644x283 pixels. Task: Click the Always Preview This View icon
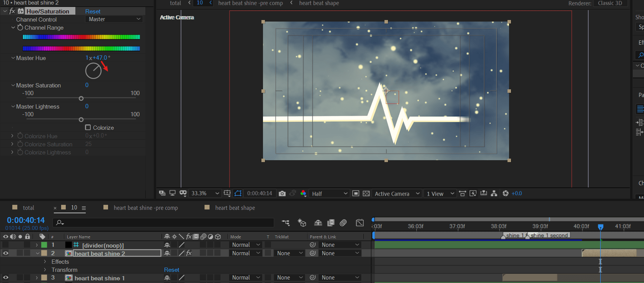tap(162, 193)
